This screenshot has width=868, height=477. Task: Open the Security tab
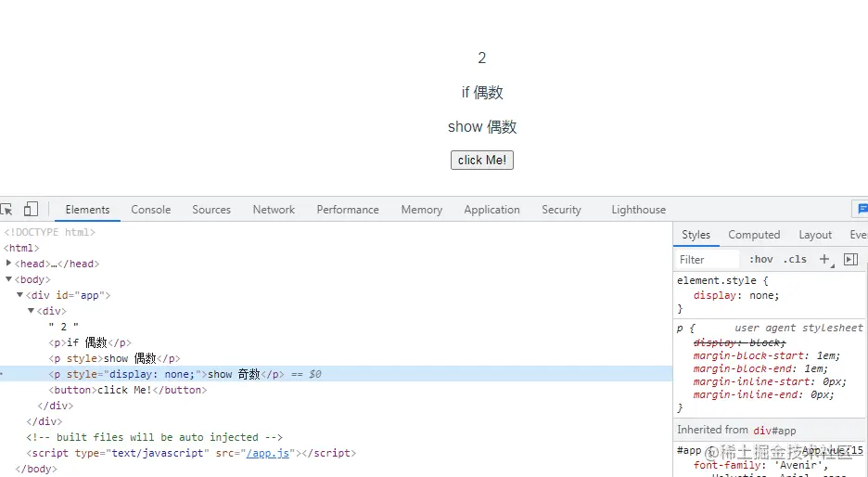[x=561, y=210]
